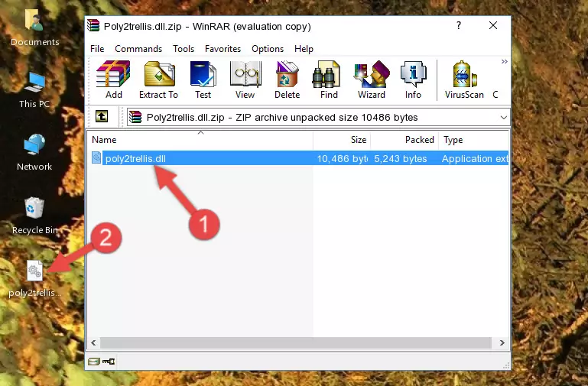Click the WinRAR title bar icon
The width and height of the screenshot is (588, 386).
coord(93,25)
